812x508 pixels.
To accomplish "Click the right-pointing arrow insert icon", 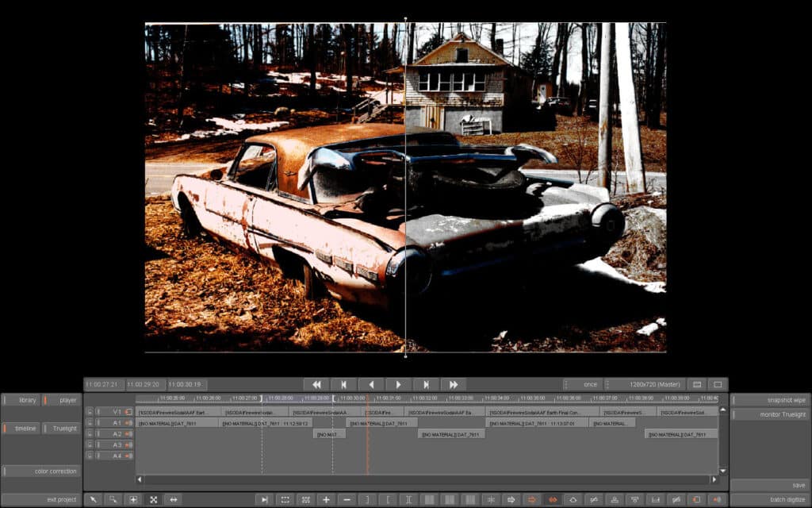I will pos(511,500).
